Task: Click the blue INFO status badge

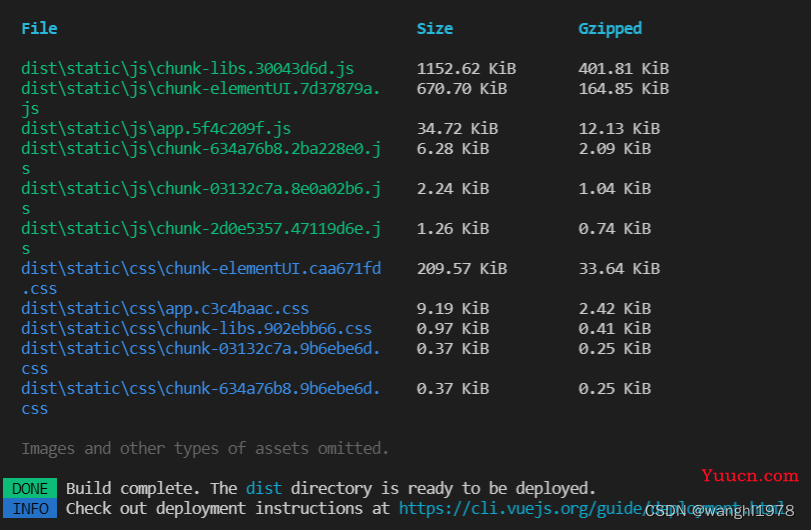Action: pos(30,509)
